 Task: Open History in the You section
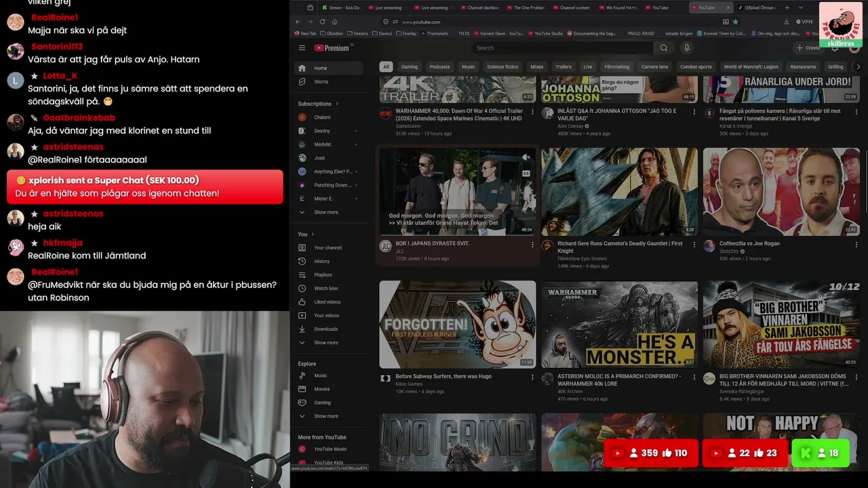pyautogui.click(x=329, y=262)
